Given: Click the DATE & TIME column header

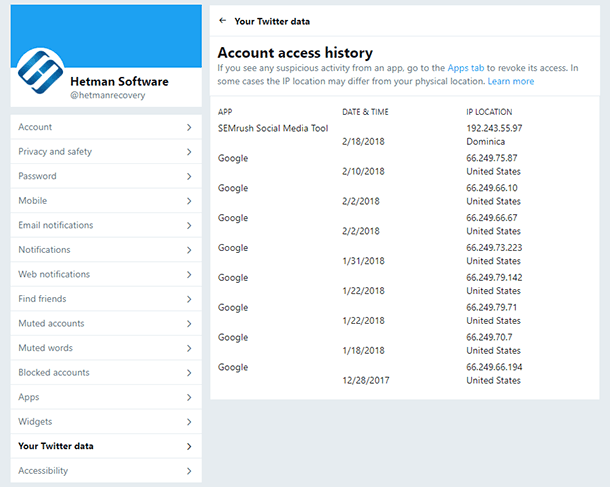Looking at the screenshot, I should tap(365, 112).
